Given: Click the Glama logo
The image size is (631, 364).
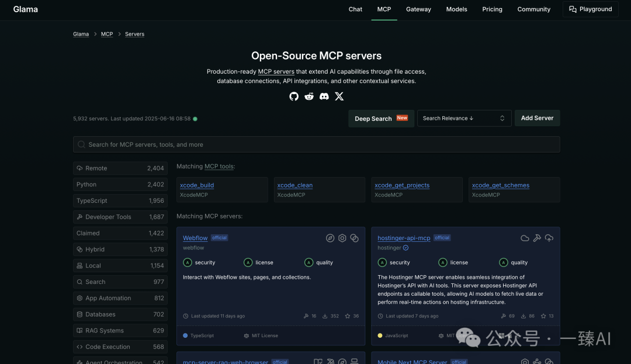Looking at the screenshot, I should pyautogui.click(x=25, y=9).
